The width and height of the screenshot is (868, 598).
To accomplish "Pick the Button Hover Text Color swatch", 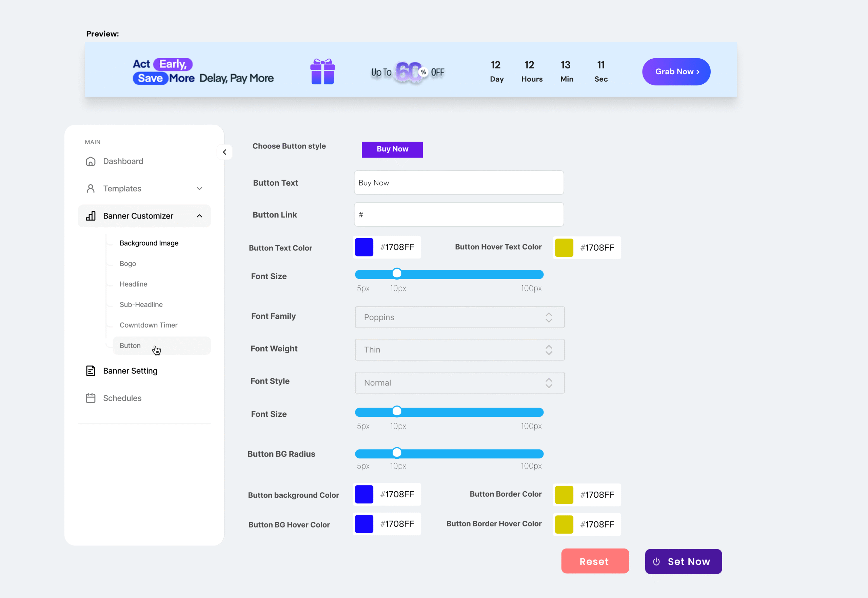I will coord(564,248).
